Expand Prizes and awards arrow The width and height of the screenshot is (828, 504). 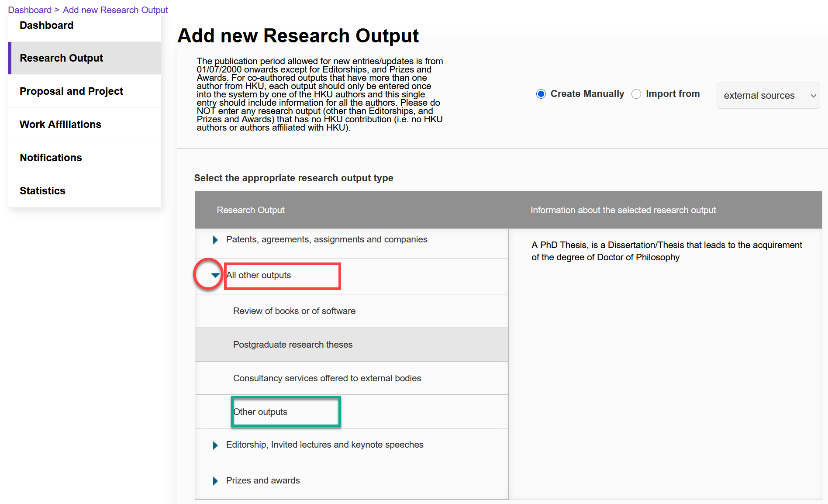(x=215, y=481)
